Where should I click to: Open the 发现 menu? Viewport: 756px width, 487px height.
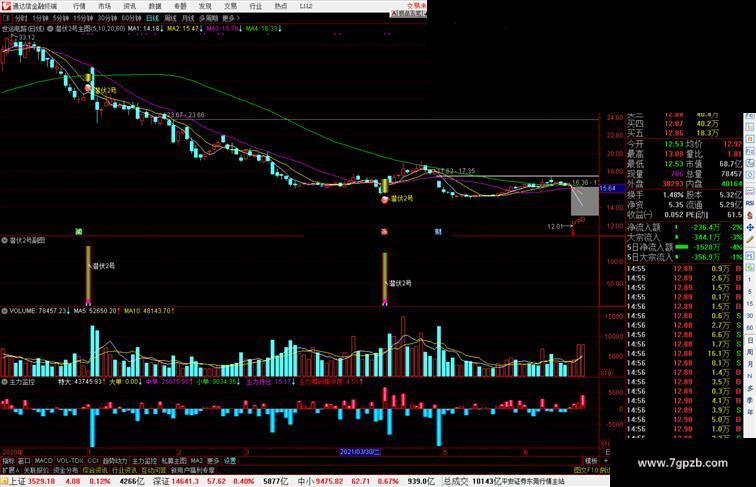pyautogui.click(x=205, y=6)
